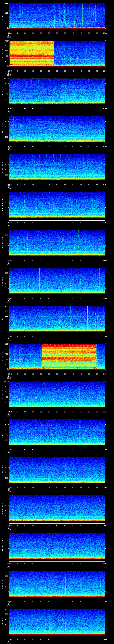Click the spectrogram panel starting at 20:23:00
The image size is (114, 644).
(57, 356)
